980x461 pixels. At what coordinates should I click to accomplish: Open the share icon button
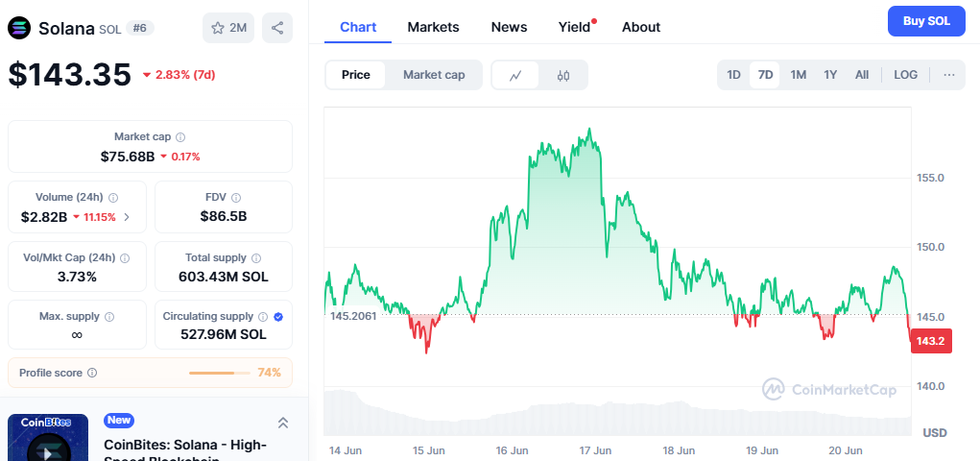(277, 28)
